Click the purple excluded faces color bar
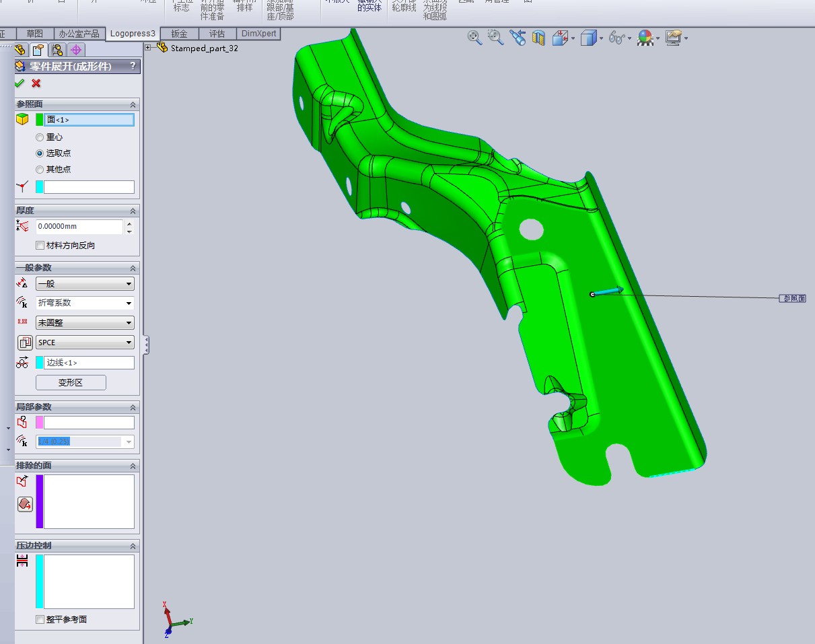Screen dimensions: 815x644 coord(39,501)
